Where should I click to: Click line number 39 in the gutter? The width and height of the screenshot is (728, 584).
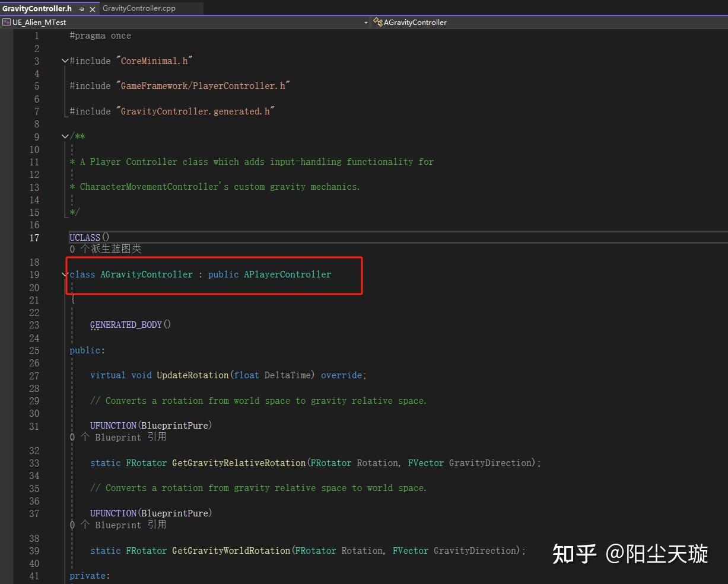[x=34, y=550]
